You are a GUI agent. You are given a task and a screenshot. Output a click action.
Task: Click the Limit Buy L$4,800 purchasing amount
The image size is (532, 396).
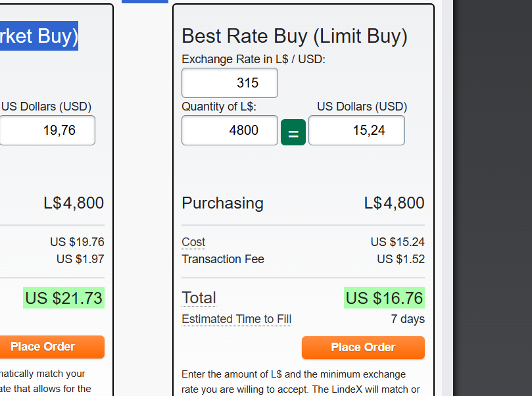(x=394, y=203)
